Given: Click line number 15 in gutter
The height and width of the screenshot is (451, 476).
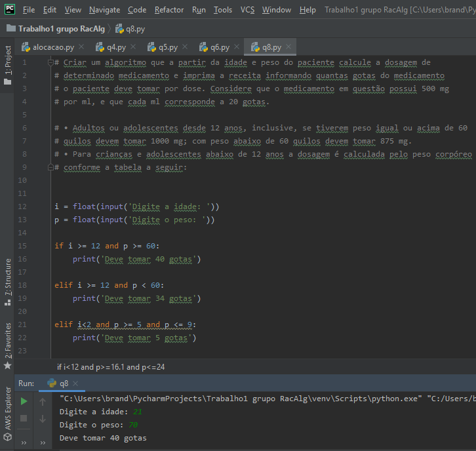Looking at the screenshot, I should (22, 246).
